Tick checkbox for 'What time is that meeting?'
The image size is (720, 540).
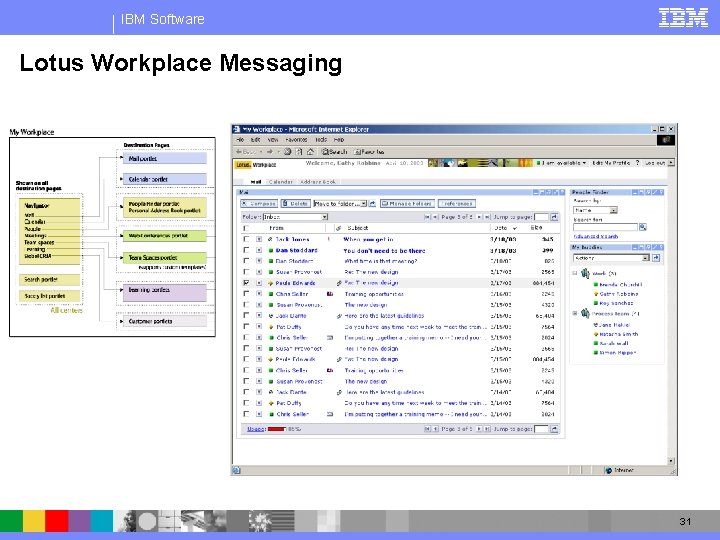247,261
